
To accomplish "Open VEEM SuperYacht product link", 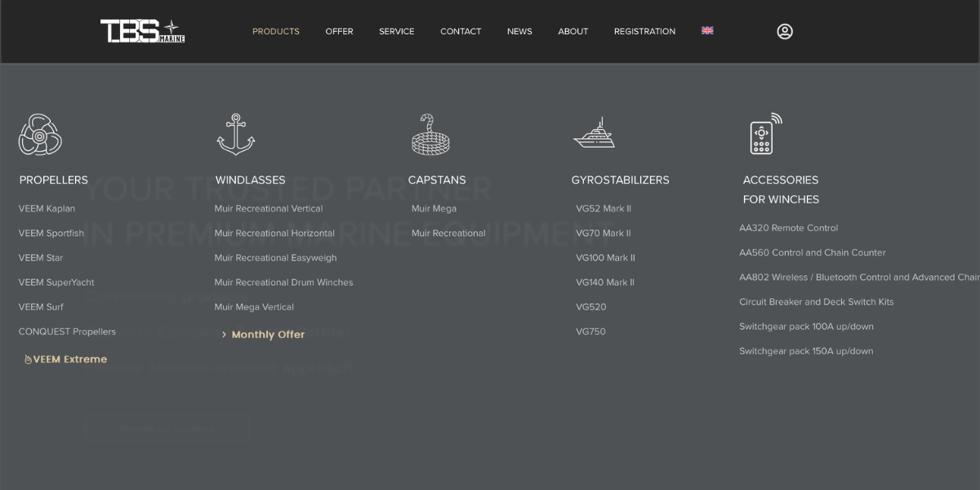I will point(56,282).
